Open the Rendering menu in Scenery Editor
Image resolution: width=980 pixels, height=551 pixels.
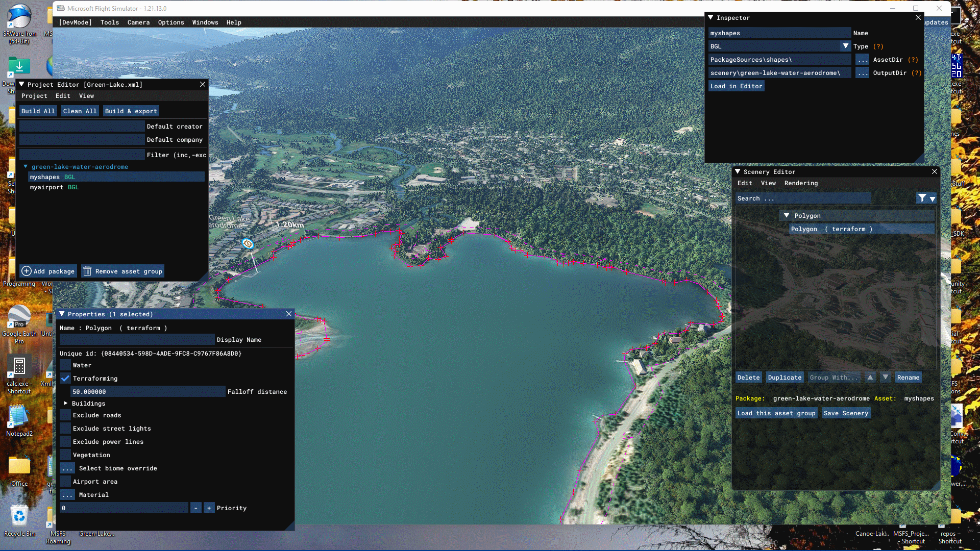pyautogui.click(x=801, y=183)
